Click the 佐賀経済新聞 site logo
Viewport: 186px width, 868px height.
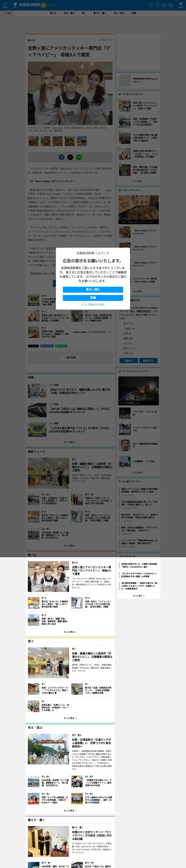coord(26,5)
